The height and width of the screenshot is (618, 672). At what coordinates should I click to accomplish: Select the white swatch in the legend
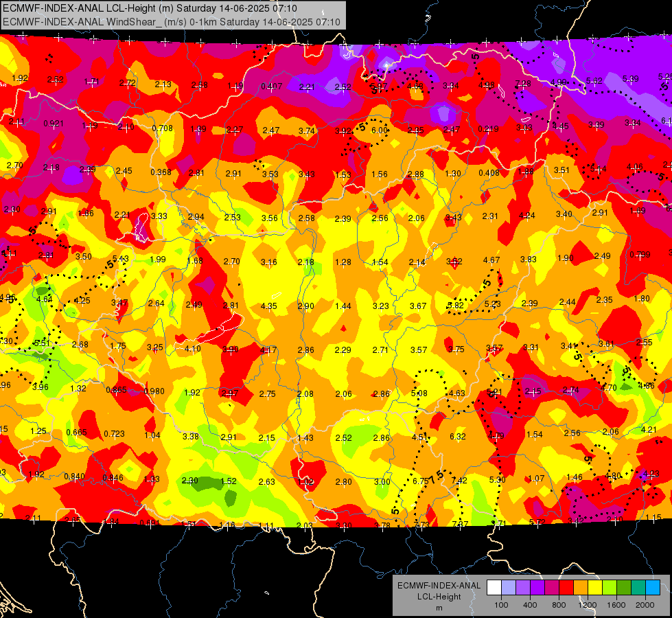[x=494, y=588]
